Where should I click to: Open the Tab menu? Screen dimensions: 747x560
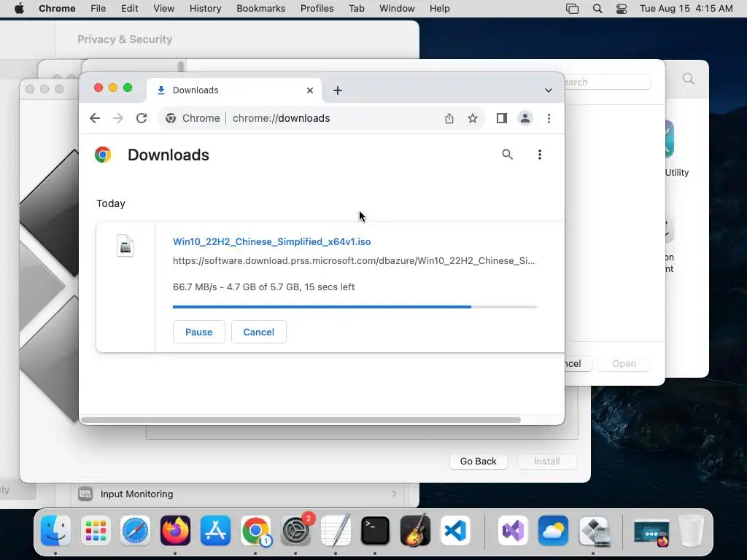pyautogui.click(x=356, y=9)
